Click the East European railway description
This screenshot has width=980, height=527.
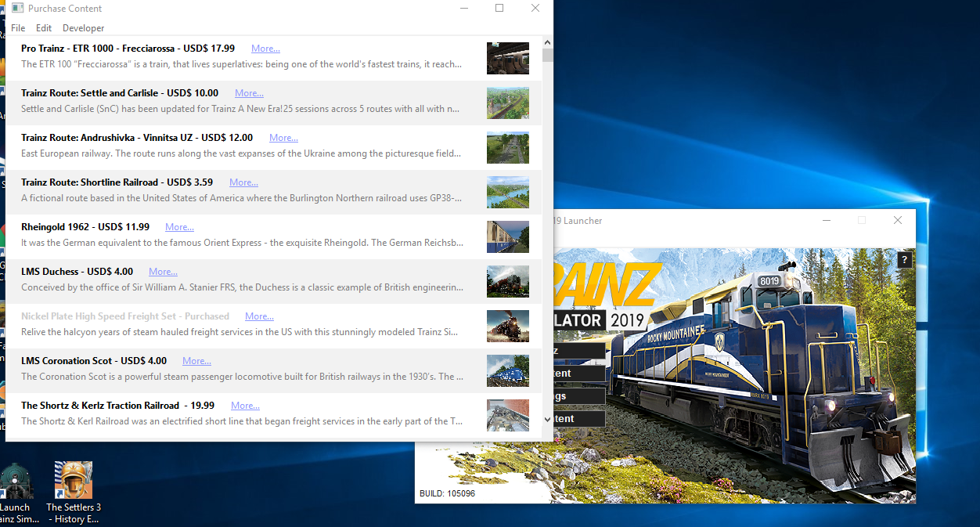(x=241, y=153)
